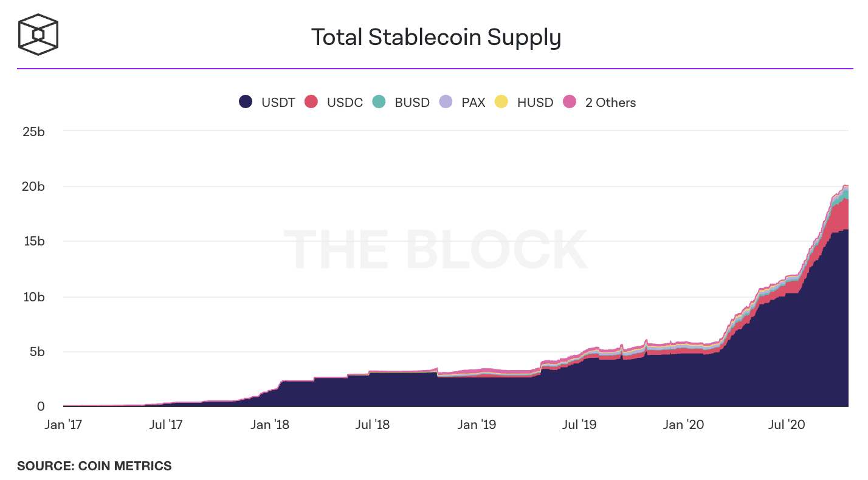Click The Block cube logo icon
The height and width of the screenshot is (480, 868).
(x=38, y=33)
